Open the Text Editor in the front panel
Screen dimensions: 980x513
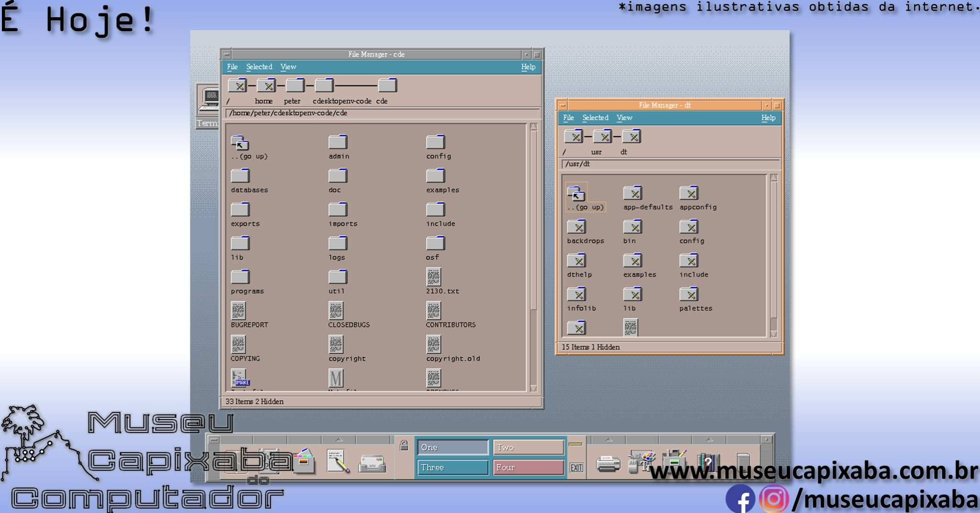338,461
